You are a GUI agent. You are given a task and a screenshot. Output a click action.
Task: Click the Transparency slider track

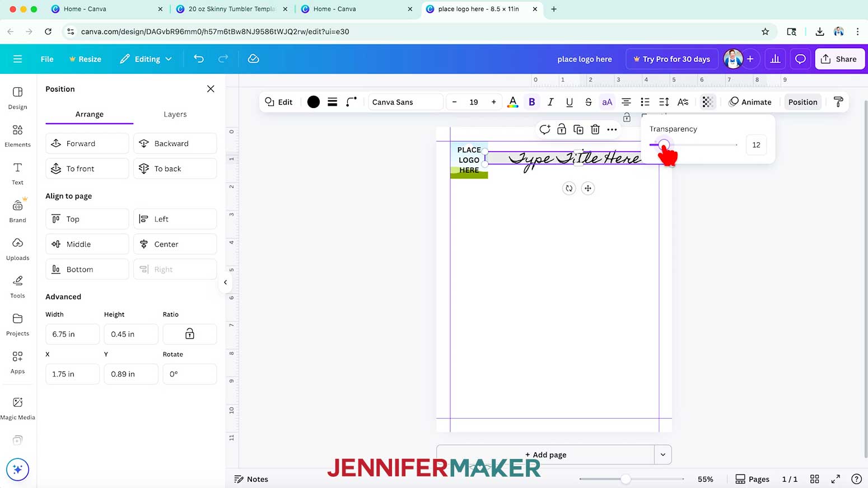pos(693,145)
